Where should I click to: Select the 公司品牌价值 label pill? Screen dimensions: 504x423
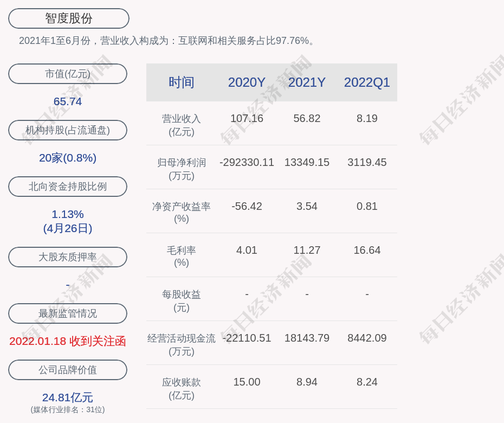point(68,370)
